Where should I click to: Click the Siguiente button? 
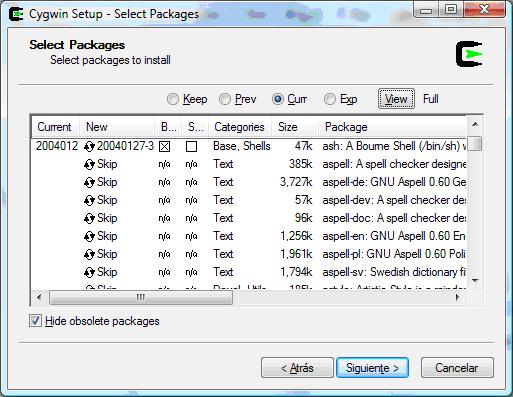[372, 368]
